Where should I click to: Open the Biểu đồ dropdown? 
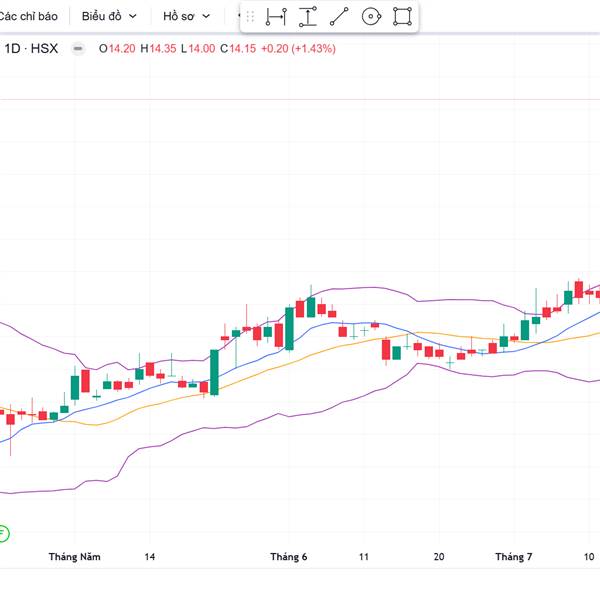coord(109,16)
